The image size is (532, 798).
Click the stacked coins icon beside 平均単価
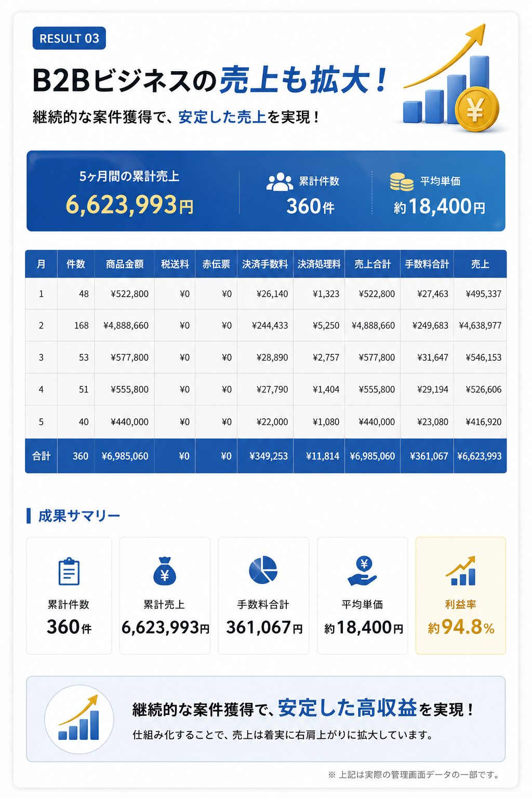pos(402,181)
